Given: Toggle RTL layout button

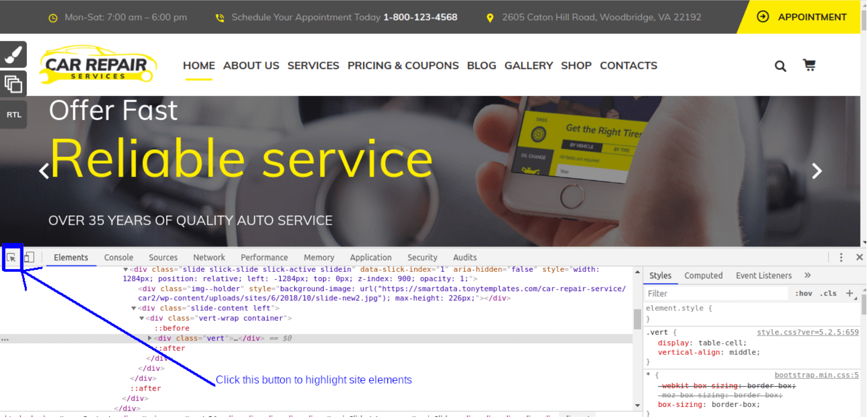Looking at the screenshot, I should [x=13, y=115].
